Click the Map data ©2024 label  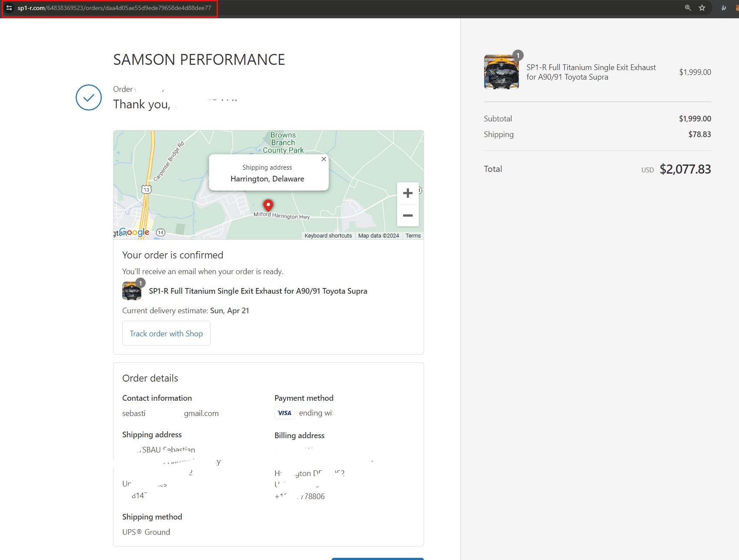pyautogui.click(x=378, y=236)
